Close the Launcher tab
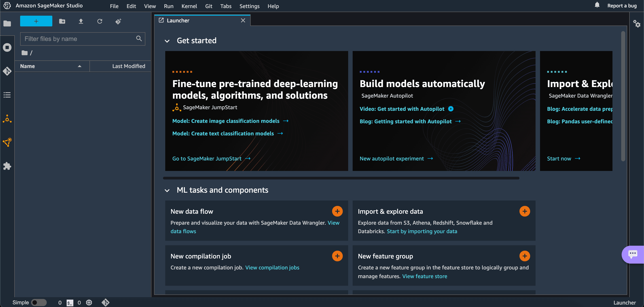This screenshot has width=644, height=307. 243,21
